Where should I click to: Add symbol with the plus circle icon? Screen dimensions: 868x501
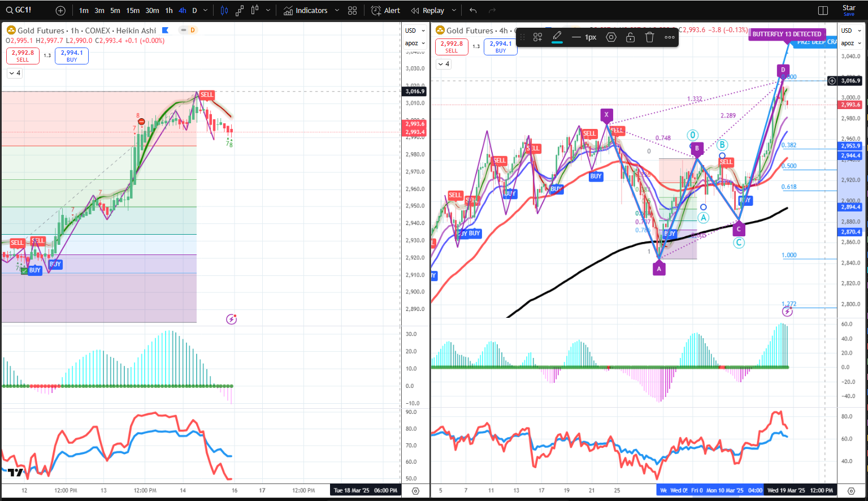point(60,10)
